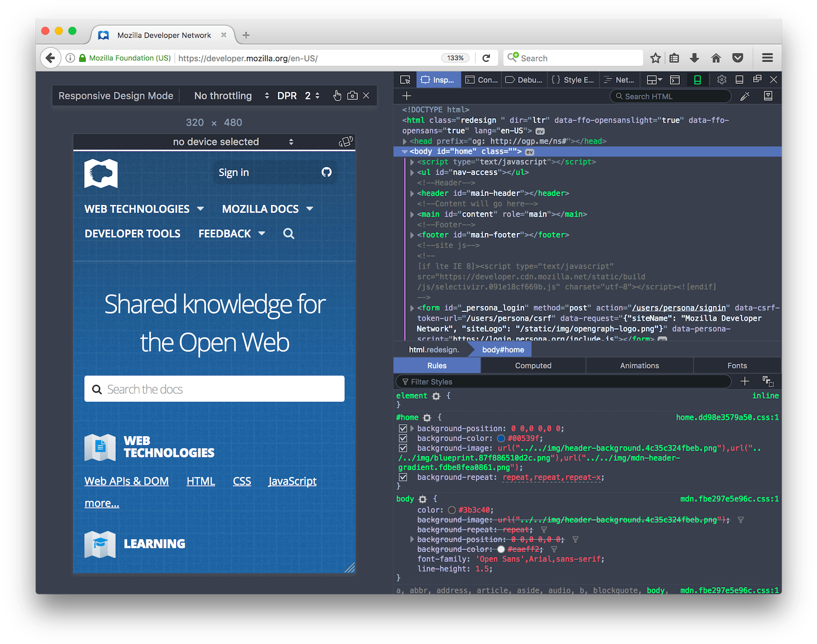Highlight elements matching body selector
The height and width of the screenshot is (644, 817).
422,499
